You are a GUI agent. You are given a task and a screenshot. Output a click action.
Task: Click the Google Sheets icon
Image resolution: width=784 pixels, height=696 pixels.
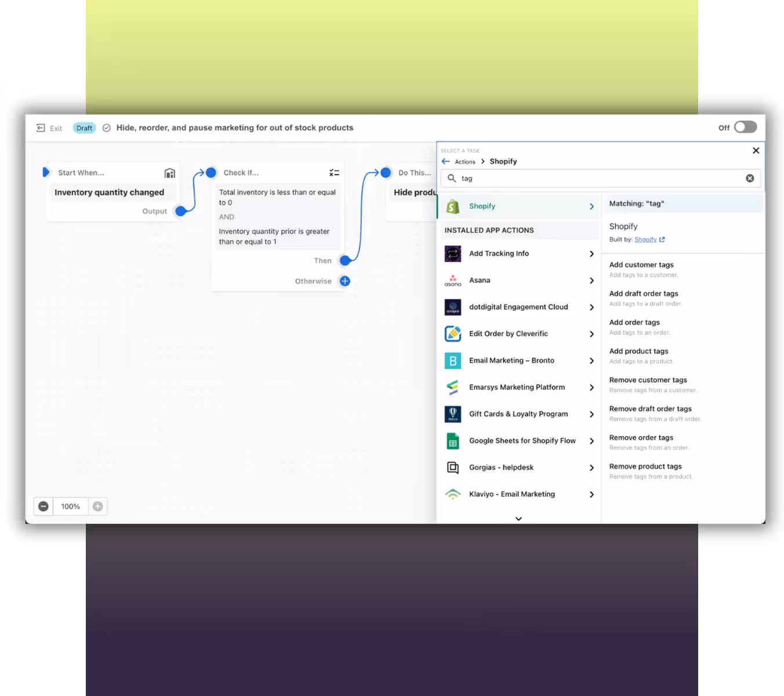click(453, 441)
